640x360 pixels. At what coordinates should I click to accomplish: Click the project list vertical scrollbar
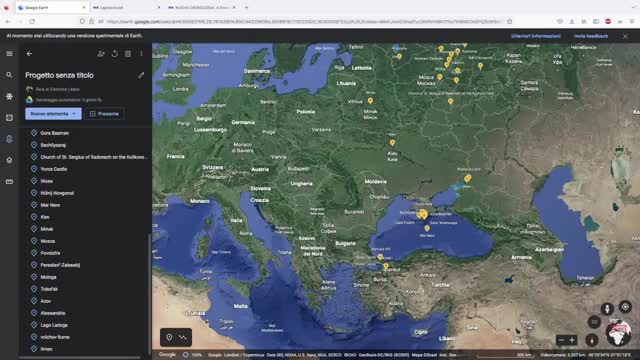149,294
